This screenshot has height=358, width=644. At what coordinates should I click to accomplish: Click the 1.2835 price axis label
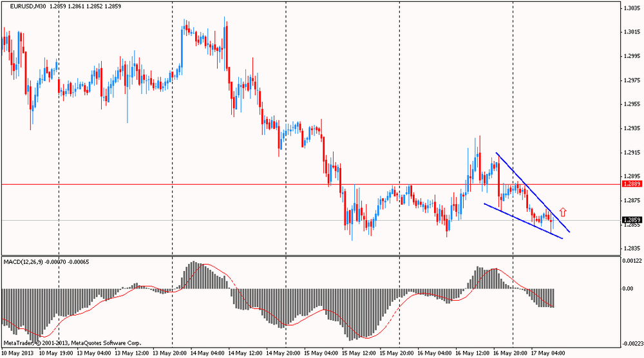(x=632, y=249)
